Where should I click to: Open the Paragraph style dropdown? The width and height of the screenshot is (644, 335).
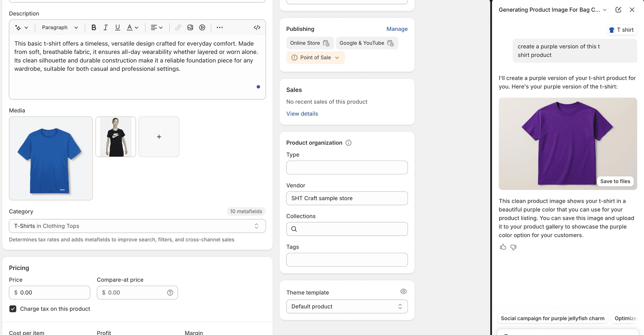[60, 27]
